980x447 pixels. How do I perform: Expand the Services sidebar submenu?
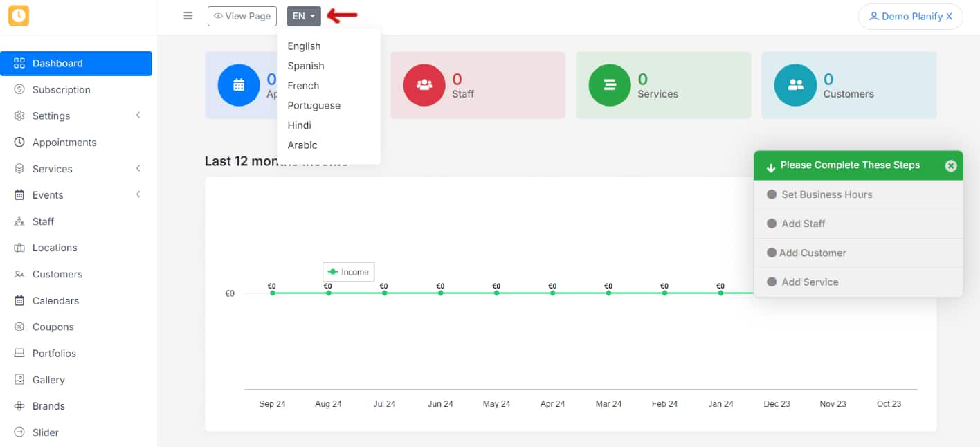[138, 168]
